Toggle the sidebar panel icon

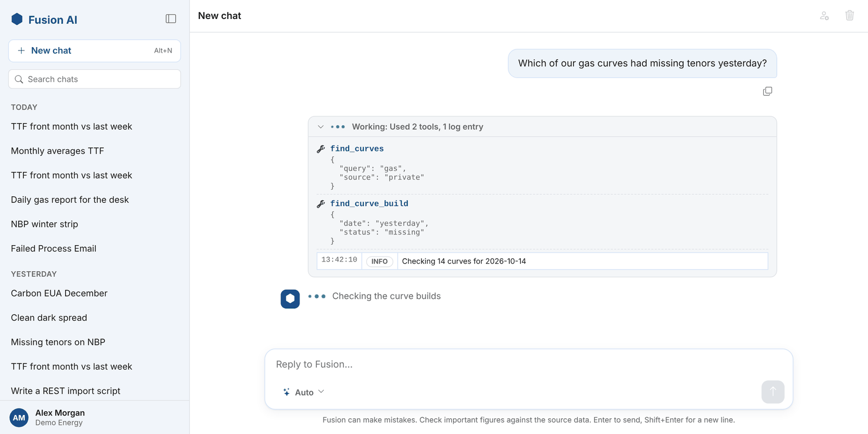point(171,19)
